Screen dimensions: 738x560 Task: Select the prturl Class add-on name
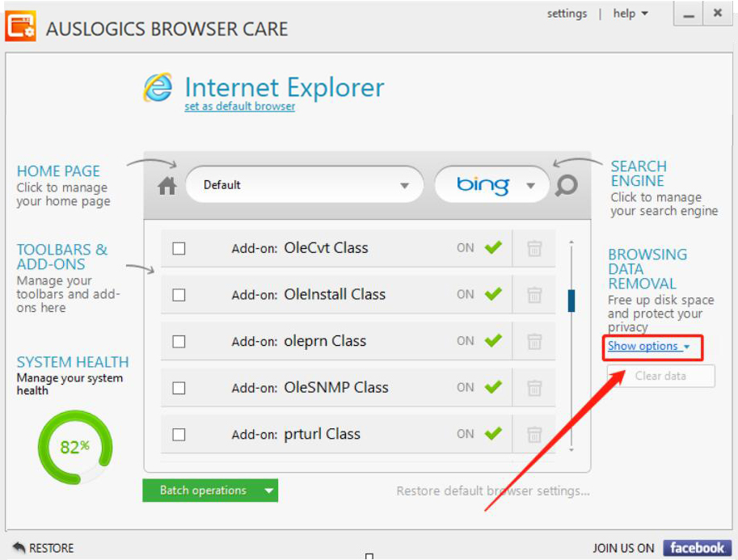click(x=322, y=434)
